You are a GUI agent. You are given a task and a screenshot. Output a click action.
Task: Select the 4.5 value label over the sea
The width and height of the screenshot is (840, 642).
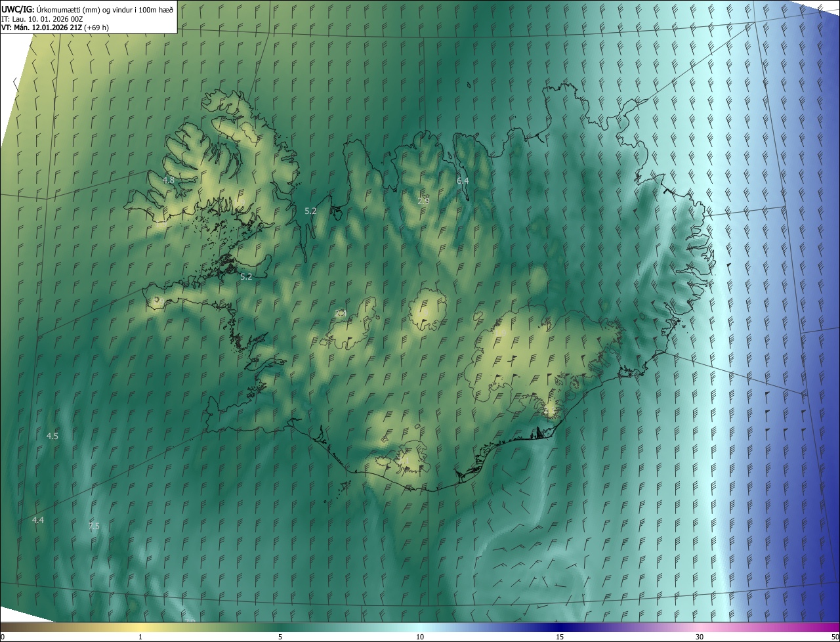coord(52,436)
